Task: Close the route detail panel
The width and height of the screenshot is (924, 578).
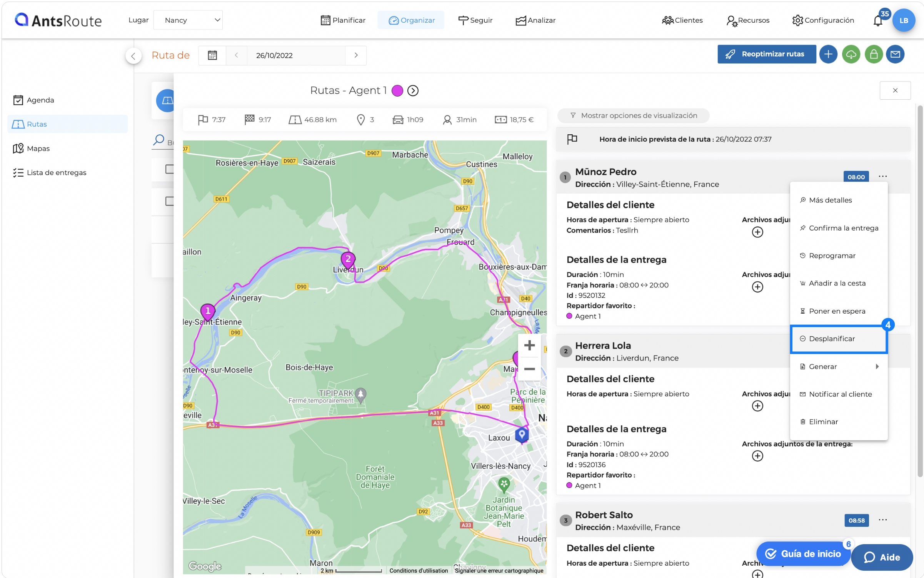Action: [x=895, y=90]
